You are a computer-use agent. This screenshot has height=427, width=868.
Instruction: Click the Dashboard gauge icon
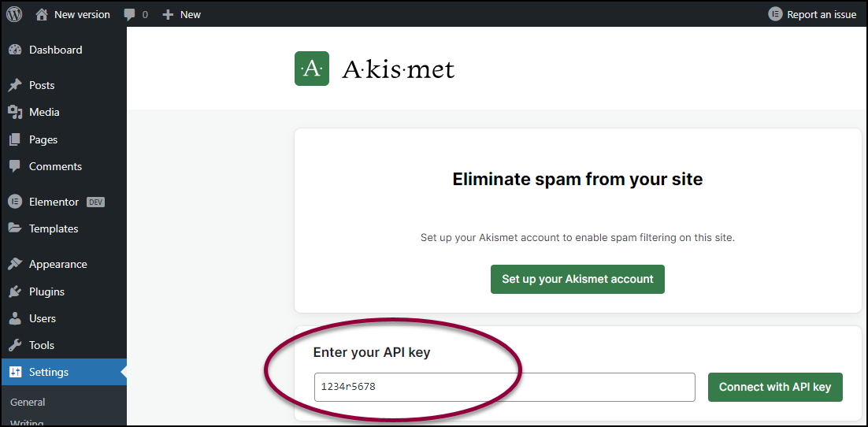click(15, 50)
